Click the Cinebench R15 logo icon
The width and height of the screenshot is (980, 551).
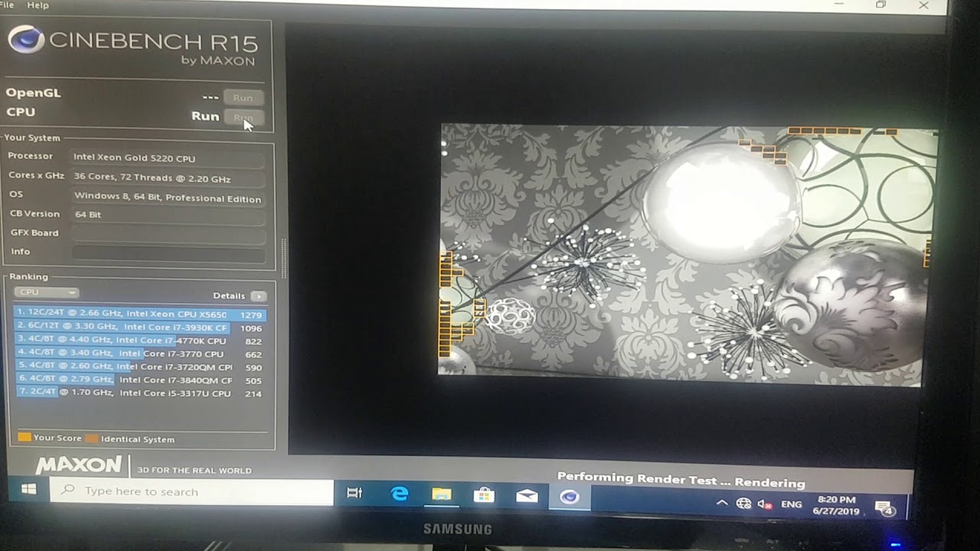[x=26, y=40]
